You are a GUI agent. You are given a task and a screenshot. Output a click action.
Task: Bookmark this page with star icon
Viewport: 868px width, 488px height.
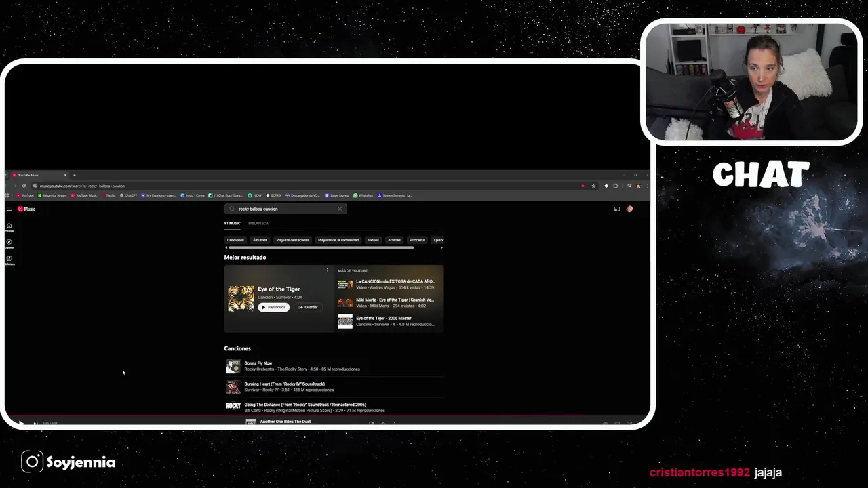click(593, 186)
